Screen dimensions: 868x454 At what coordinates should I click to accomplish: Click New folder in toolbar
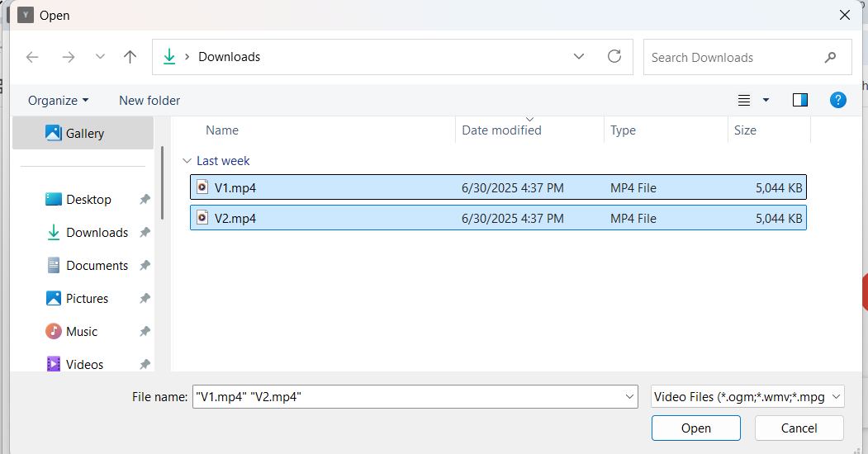pyautogui.click(x=149, y=100)
